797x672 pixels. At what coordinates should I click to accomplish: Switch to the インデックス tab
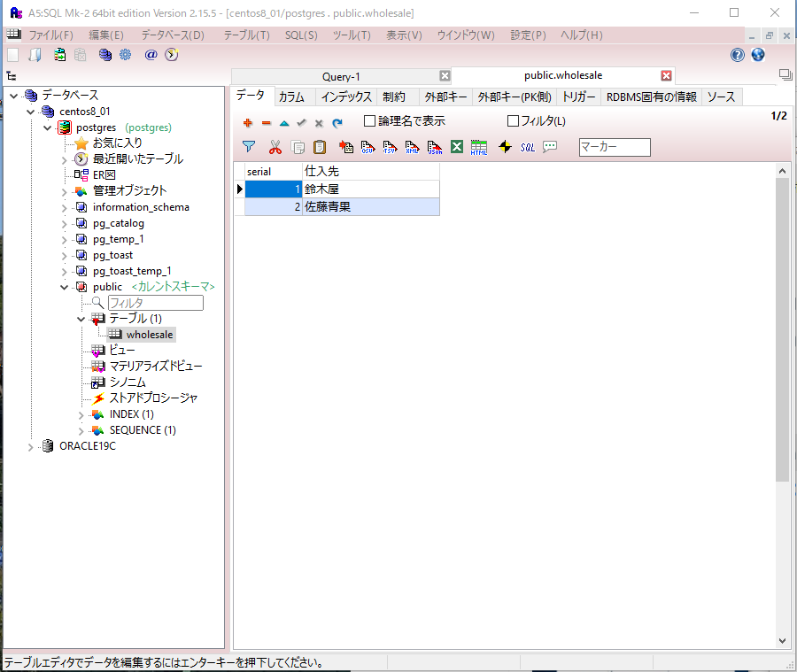pos(346,97)
